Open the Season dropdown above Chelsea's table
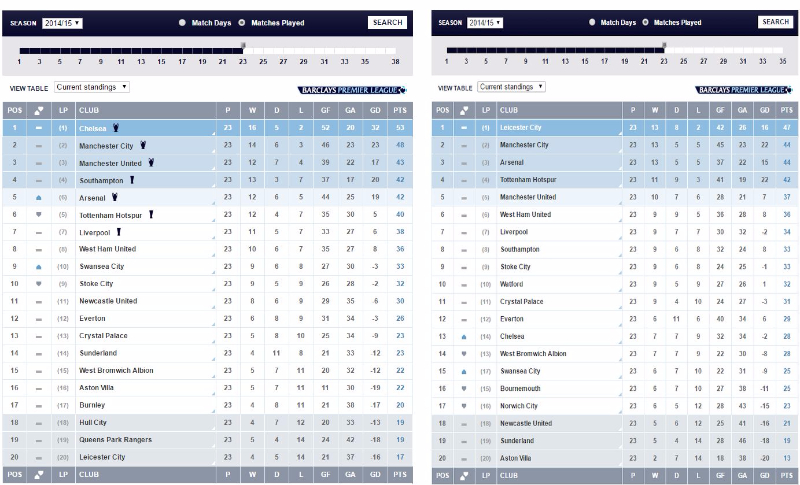Viewport: 800px width, 485px height. click(x=62, y=22)
